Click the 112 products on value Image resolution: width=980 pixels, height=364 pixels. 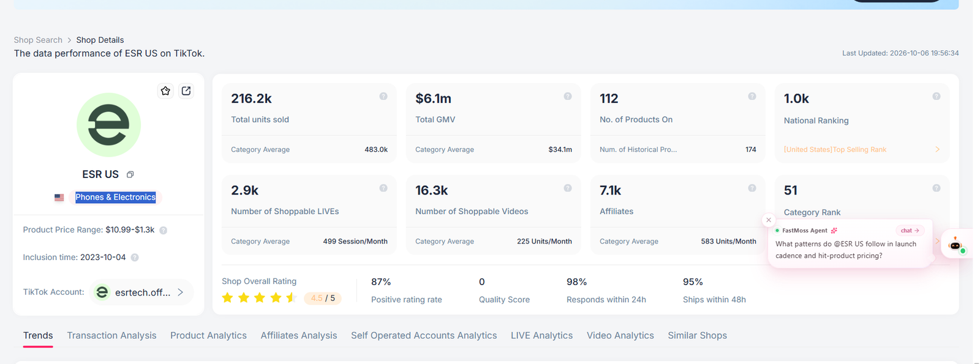(609, 98)
